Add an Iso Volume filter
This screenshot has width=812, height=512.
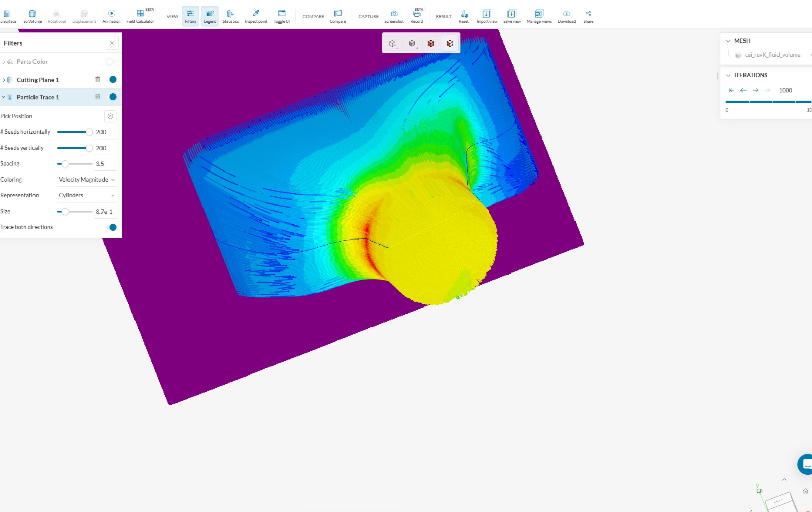32,16
